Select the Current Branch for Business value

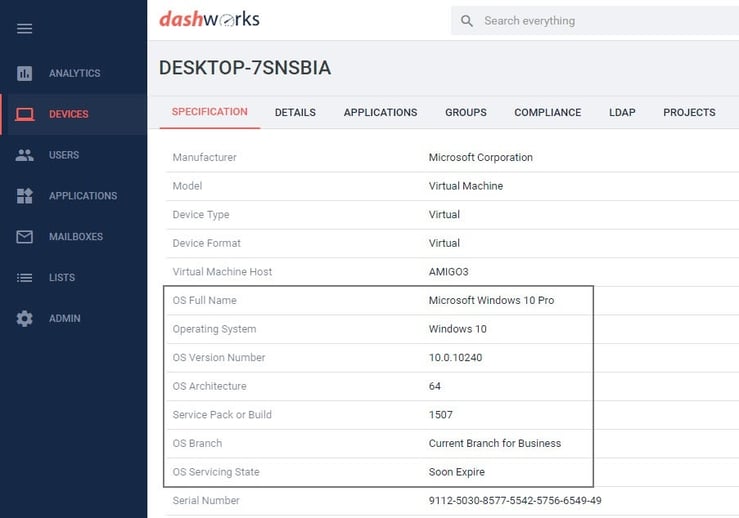(x=495, y=444)
